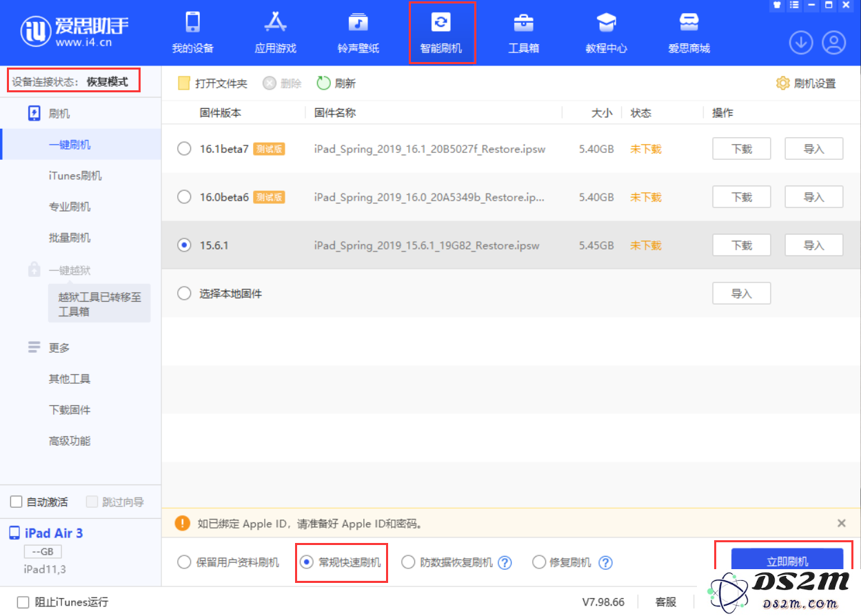
Task: Click 下载 for 16.1beta7 firmware
Action: (742, 149)
